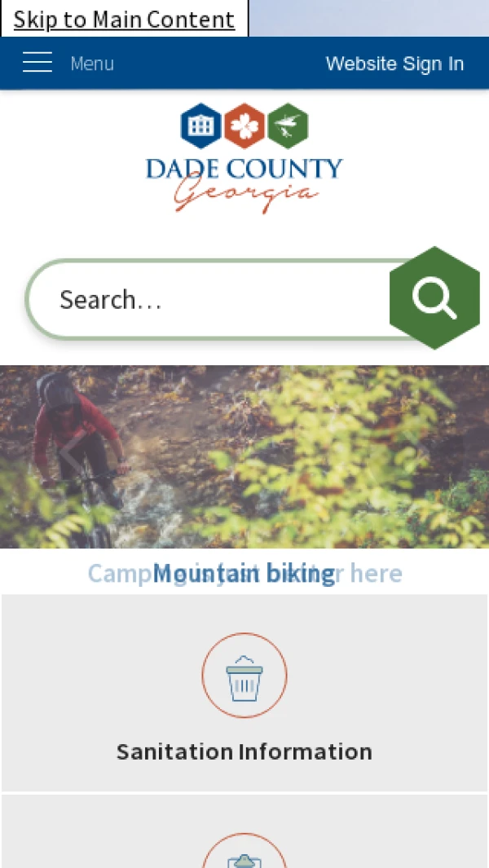
Task: Open the Mountain biking slide caption
Action: 244,573
